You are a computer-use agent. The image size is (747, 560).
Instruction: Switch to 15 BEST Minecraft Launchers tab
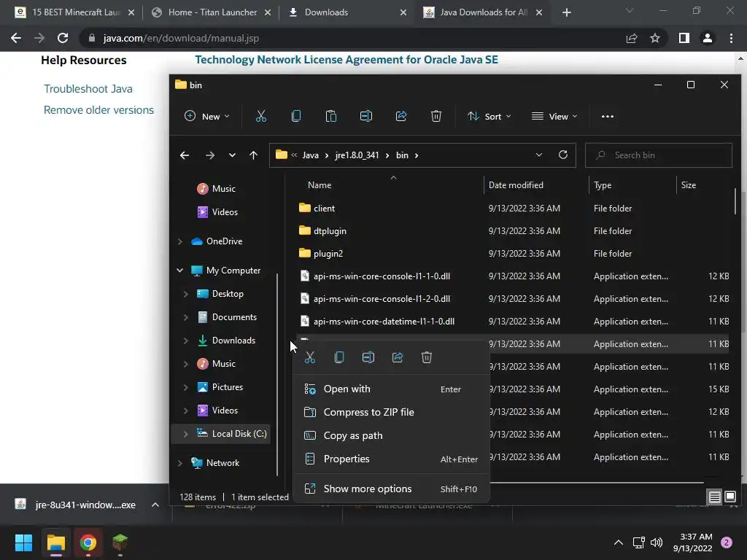[x=75, y=12]
